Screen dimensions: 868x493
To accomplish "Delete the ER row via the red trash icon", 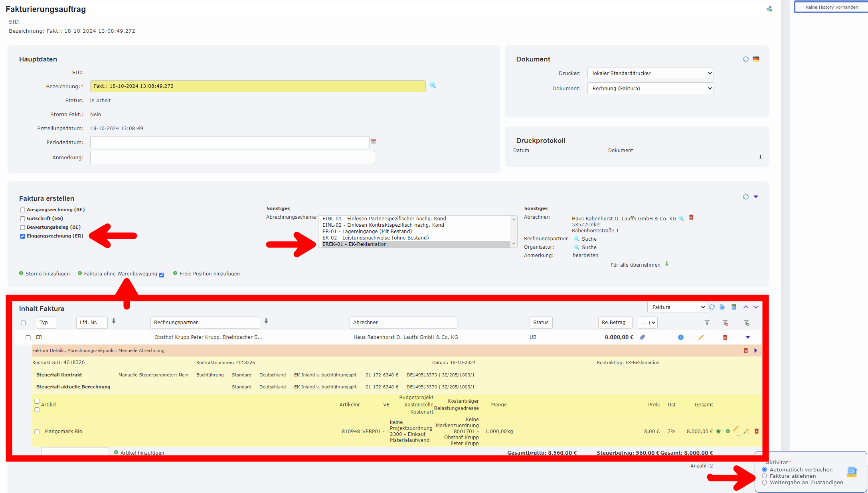I will pos(725,337).
